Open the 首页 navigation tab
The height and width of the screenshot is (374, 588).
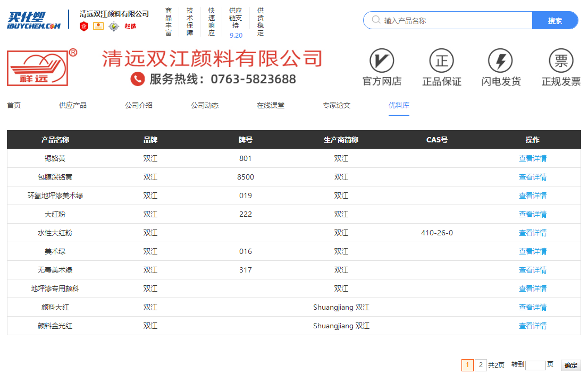click(14, 105)
